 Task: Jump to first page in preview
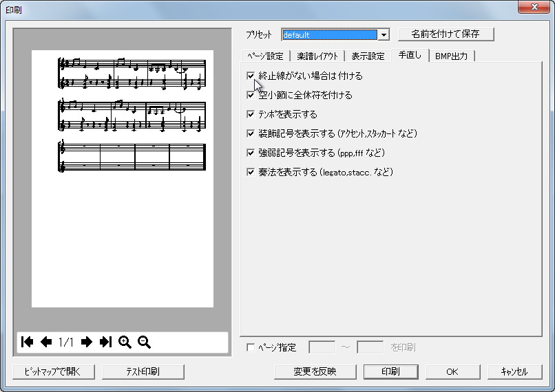pos(28,342)
